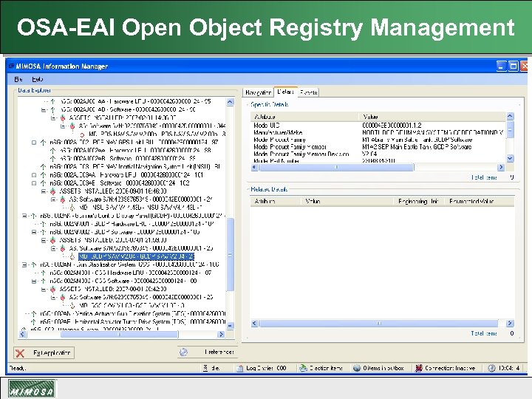Tick the box beside 002AJ003AB Software 102 row
532x399 pixels.
(34, 183)
